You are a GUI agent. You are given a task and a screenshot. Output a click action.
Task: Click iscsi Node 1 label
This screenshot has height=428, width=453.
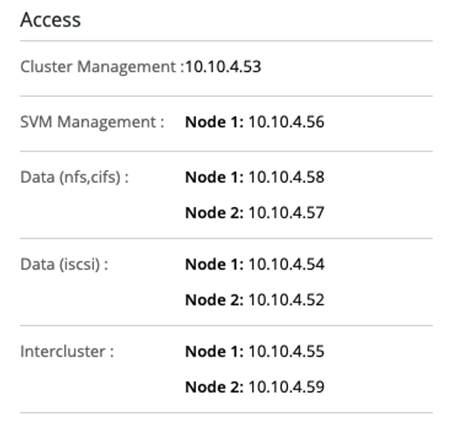click(x=214, y=264)
